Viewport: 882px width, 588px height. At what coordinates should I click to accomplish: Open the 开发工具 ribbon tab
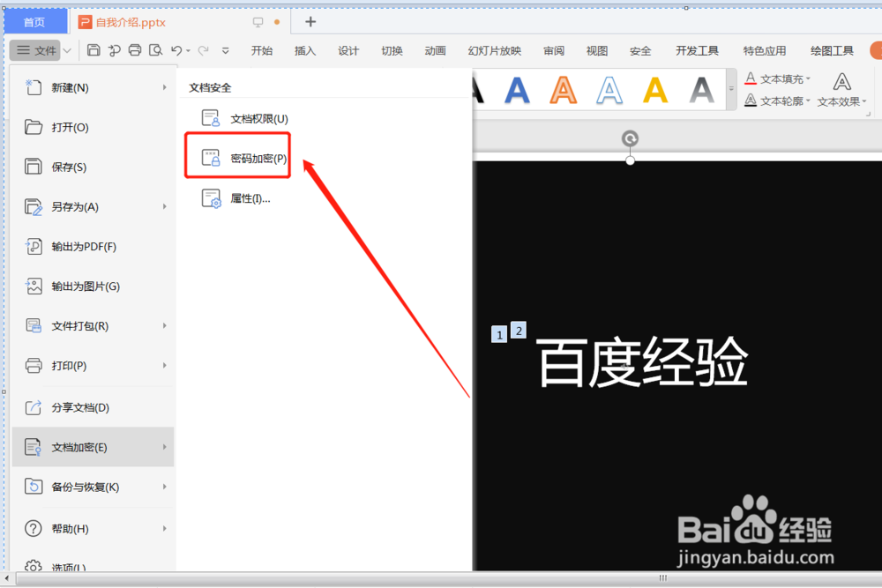(698, 50)
